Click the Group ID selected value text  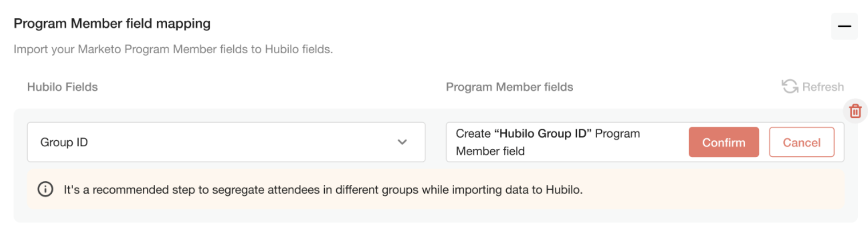click(64, 142)
